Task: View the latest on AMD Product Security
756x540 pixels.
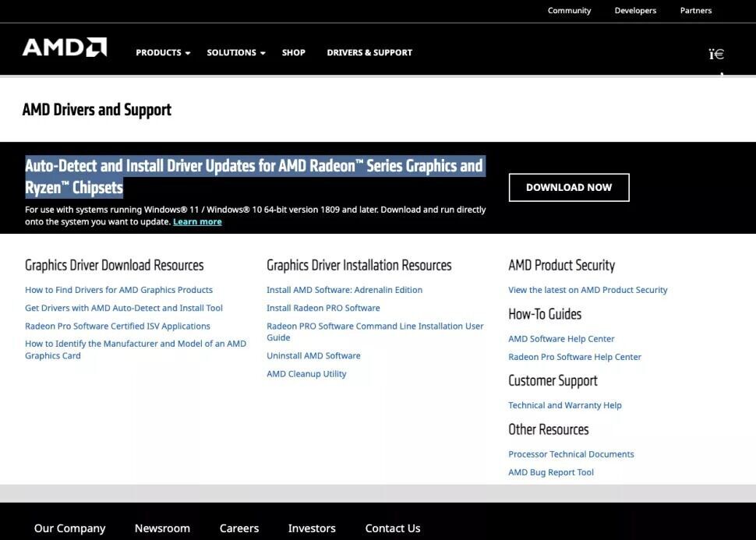Action: point(588,290)
